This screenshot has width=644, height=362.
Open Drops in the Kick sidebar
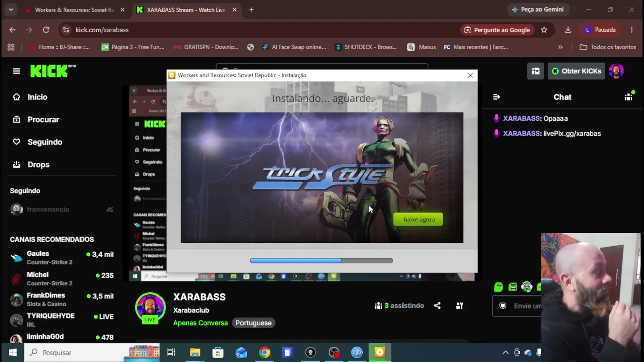[x=31, y=164]
